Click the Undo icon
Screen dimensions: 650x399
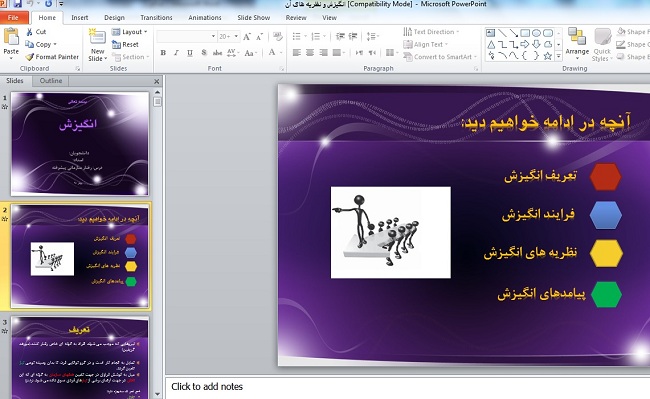[30, 4]
